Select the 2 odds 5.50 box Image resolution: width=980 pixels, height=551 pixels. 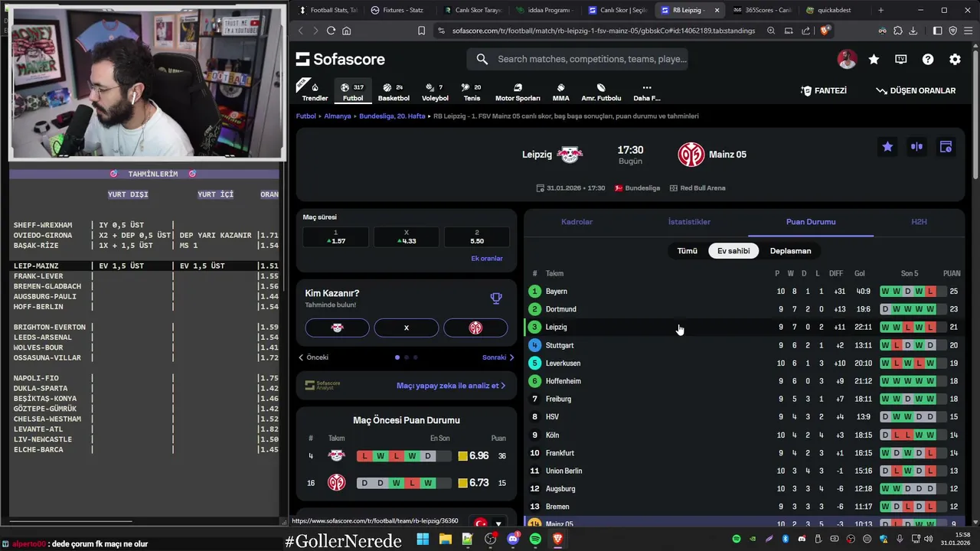pos(476,236)
